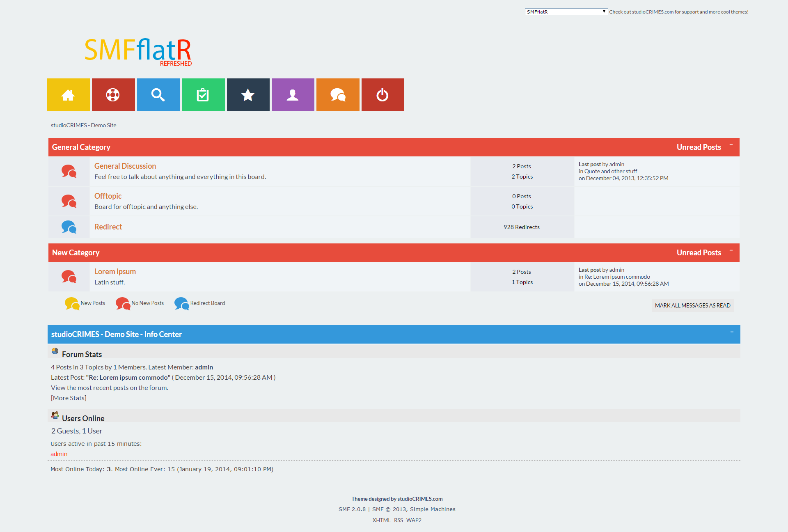Open the Profile person icon
The width and height of the screenshot is (788, 532).
(293, 95)
